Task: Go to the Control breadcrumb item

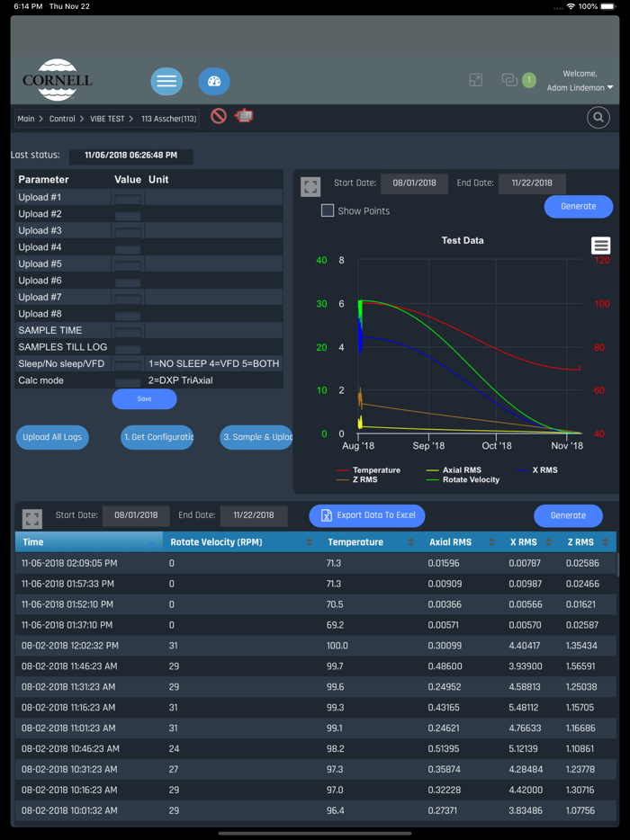Action: pyautogui.click(x=62, y=119)
